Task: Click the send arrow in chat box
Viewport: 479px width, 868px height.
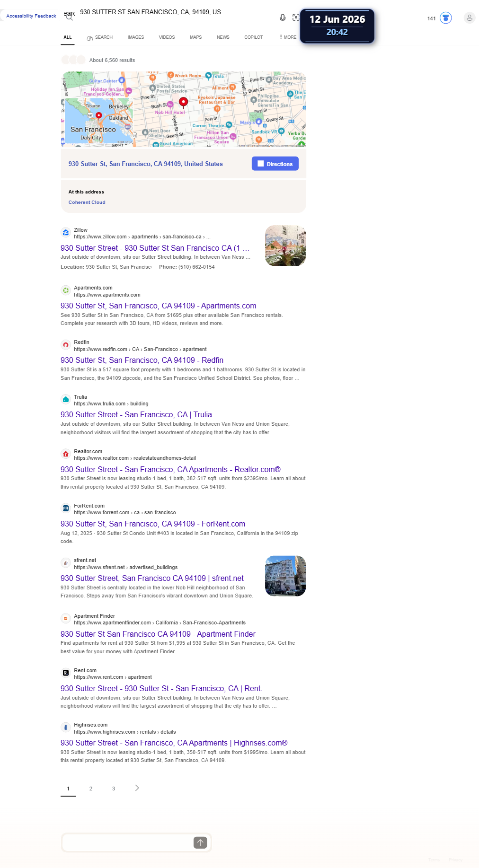Action: 200,842
